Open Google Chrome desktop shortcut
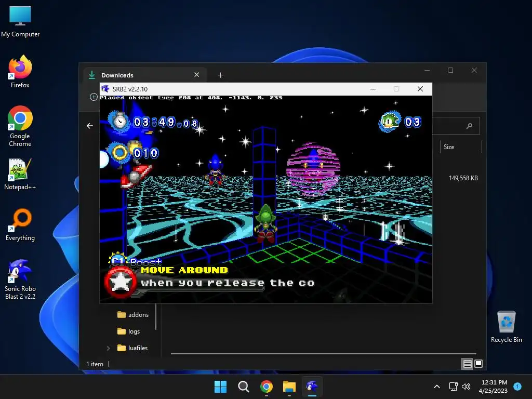The height and width of the screenshot is (399, 532). pos(20,126)
